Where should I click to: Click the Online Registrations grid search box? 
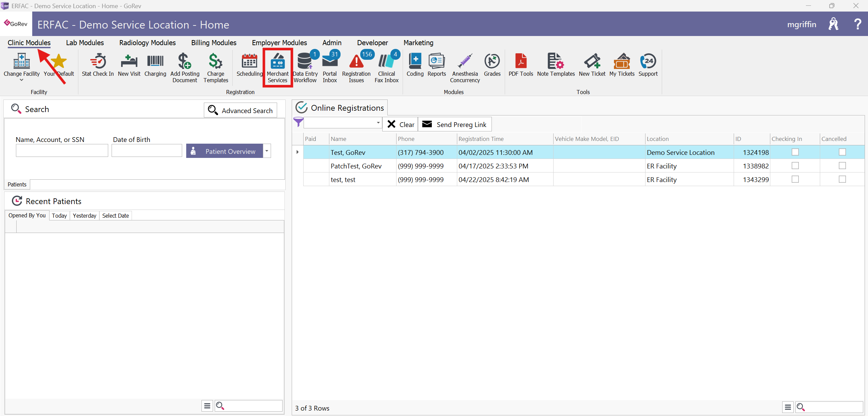point(829,407)
